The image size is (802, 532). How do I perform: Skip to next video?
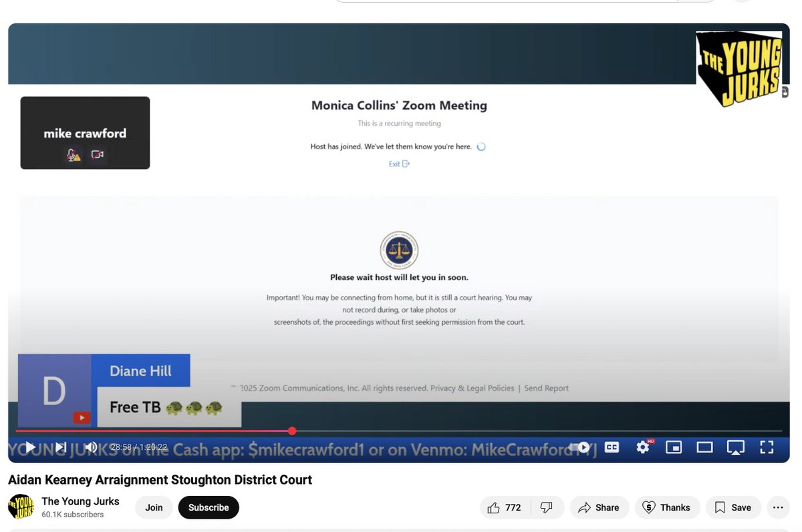pyautogui.click(x=60, y=448)
